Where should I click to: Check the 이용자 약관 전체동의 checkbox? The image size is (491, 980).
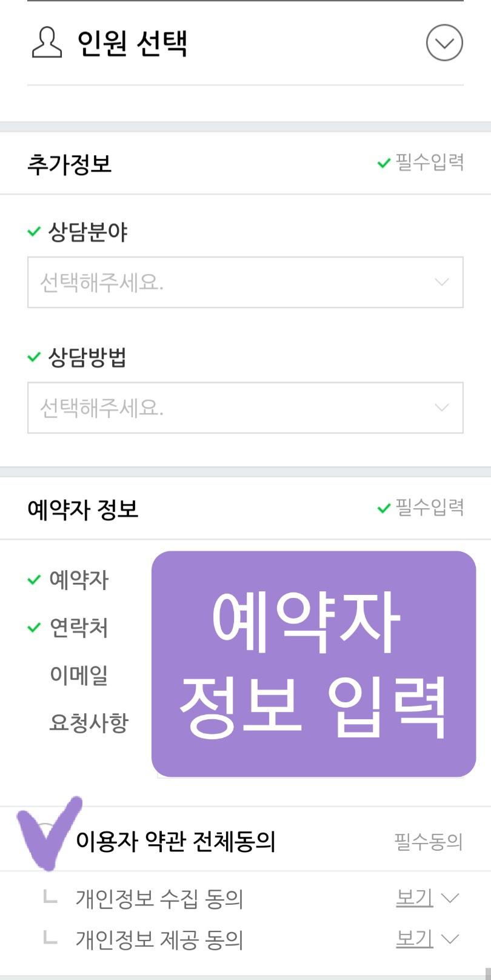46,841
